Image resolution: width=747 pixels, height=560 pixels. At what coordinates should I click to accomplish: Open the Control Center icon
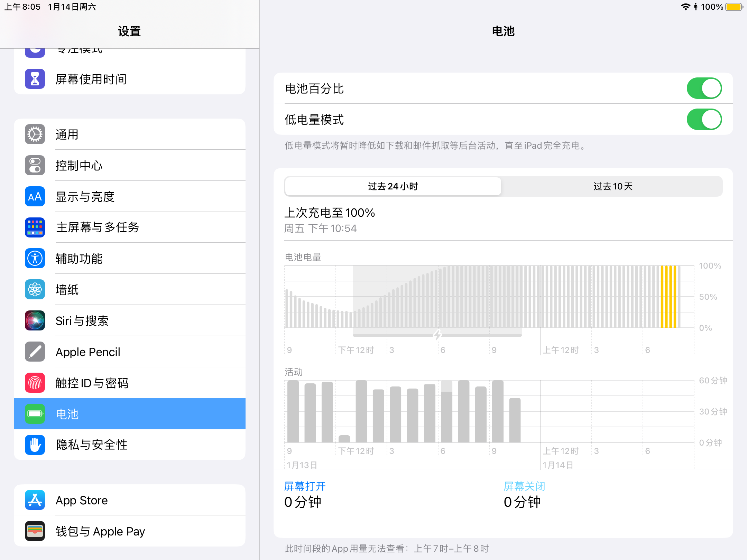(35, 165)
